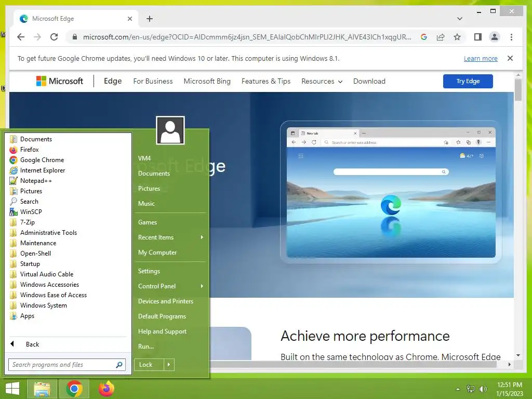Open Firefox from the taskbar
The width and height of the screenshot is (532, 399).
[x=106, y=389]
